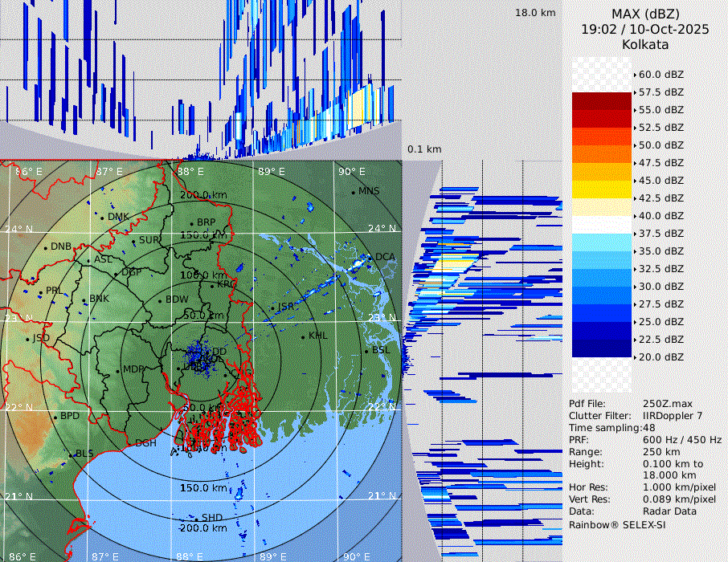The height and width of the screenshot is (562, 728).
Task: Click the 60.0 dBZ legend label
Action: pyautogui.click(x=661, y=75)
